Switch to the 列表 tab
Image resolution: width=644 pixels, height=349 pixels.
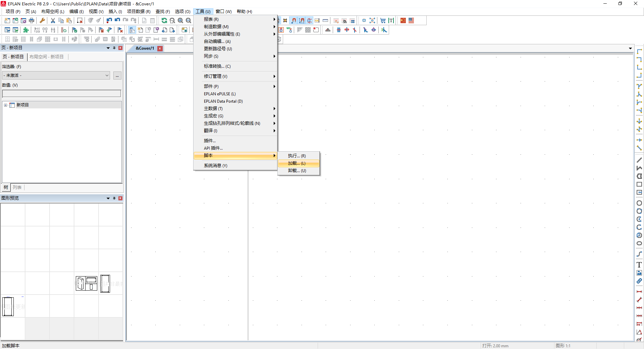17,187
